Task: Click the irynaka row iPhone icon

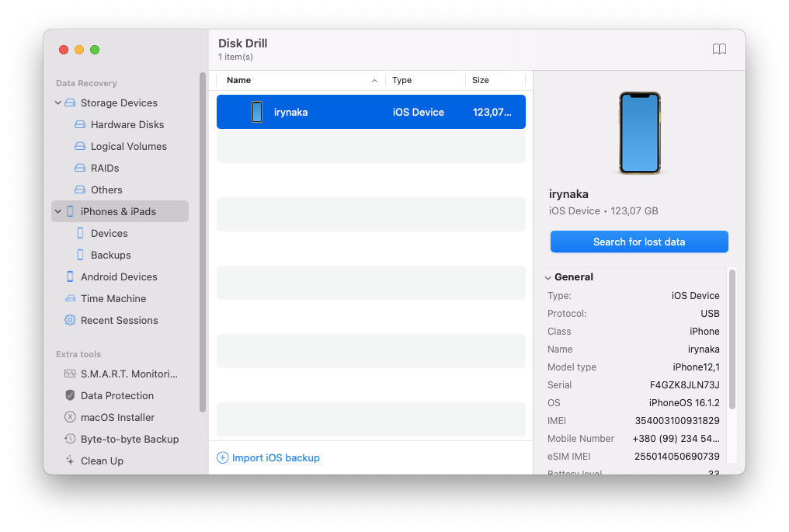Action: coord(256,112)
